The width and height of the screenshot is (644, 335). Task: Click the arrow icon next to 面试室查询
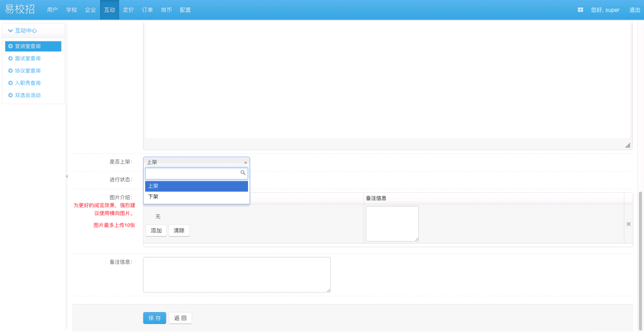[10, 59]
